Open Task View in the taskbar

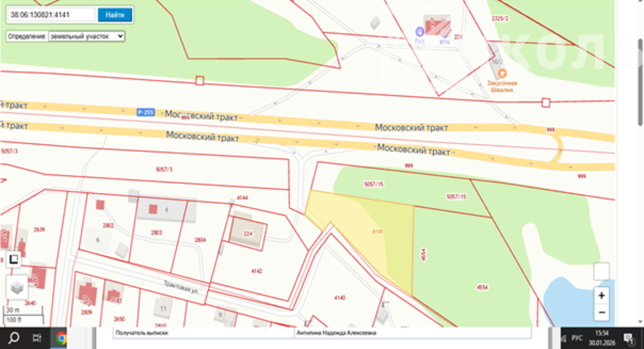37,338
